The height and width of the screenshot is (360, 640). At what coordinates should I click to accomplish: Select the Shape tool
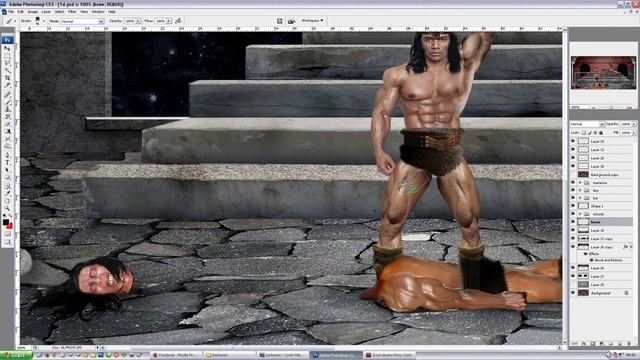click(x=7, y=177)
